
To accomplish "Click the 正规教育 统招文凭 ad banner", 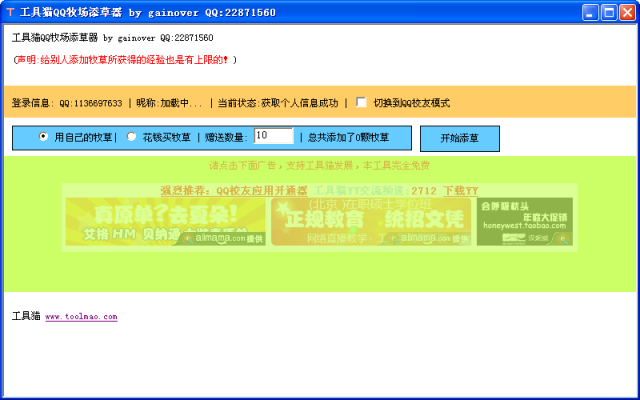I will tap(371, 222).
